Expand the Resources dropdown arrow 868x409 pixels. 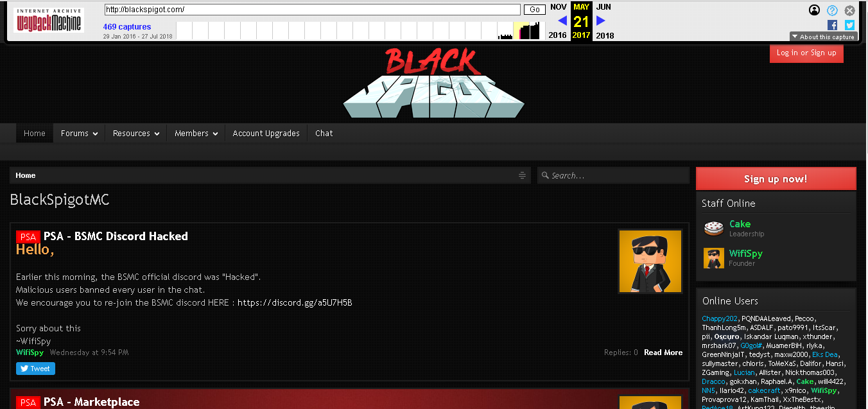pos(157,134)
